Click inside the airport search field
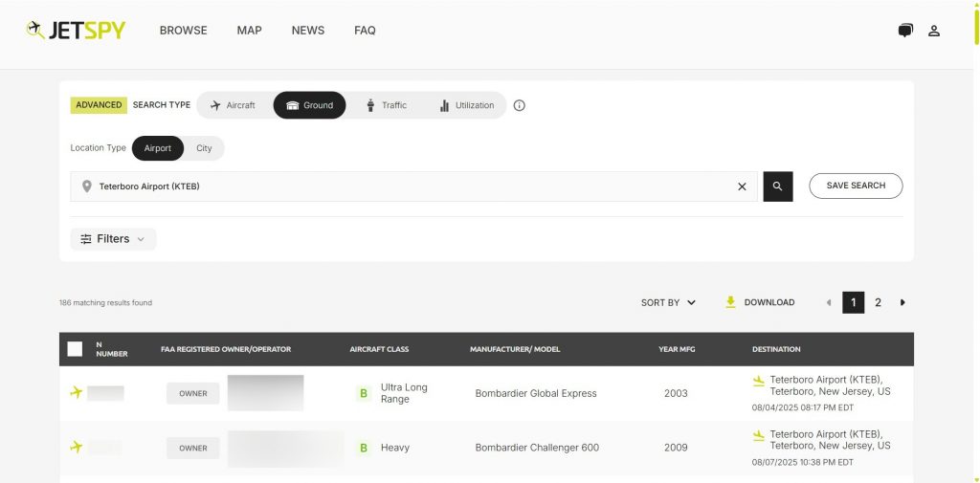The height and width of the screenshot is (483, 980). [x=412, y=187]
